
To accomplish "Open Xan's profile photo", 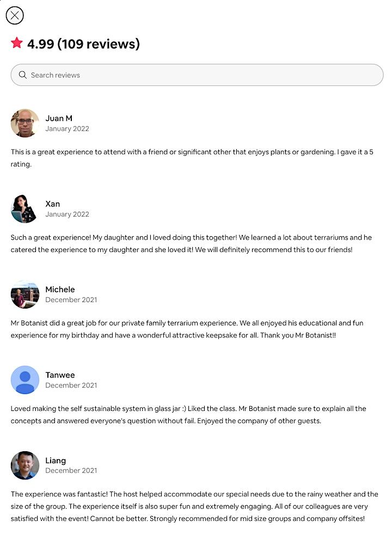I will (24, 208).
